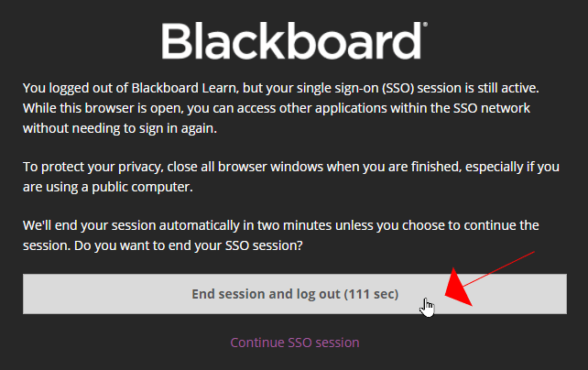Click the registered trademark symbol beside the logo
588x370 pixels.
pyautogui.click(x=423, y=27)
